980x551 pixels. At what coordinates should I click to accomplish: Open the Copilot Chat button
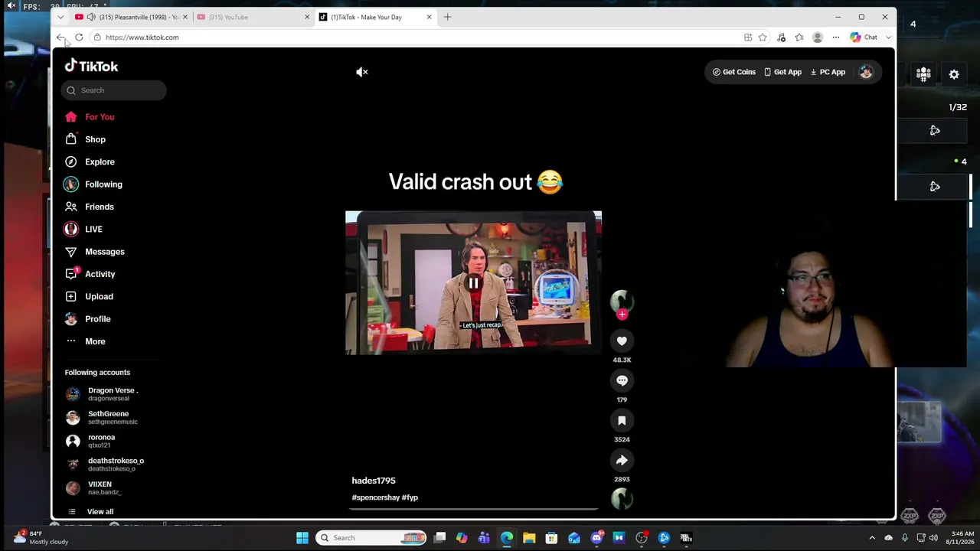[865, 37]
